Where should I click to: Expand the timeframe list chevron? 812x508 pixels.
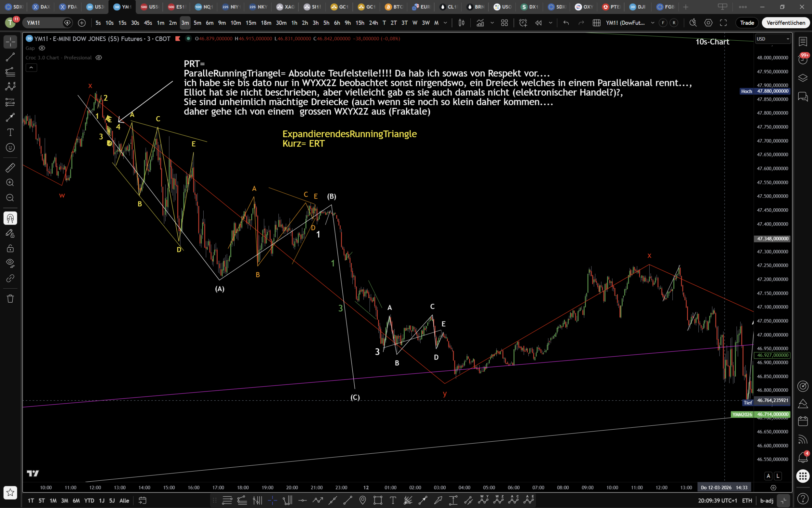pyautogui.click(x=445, y=23)
